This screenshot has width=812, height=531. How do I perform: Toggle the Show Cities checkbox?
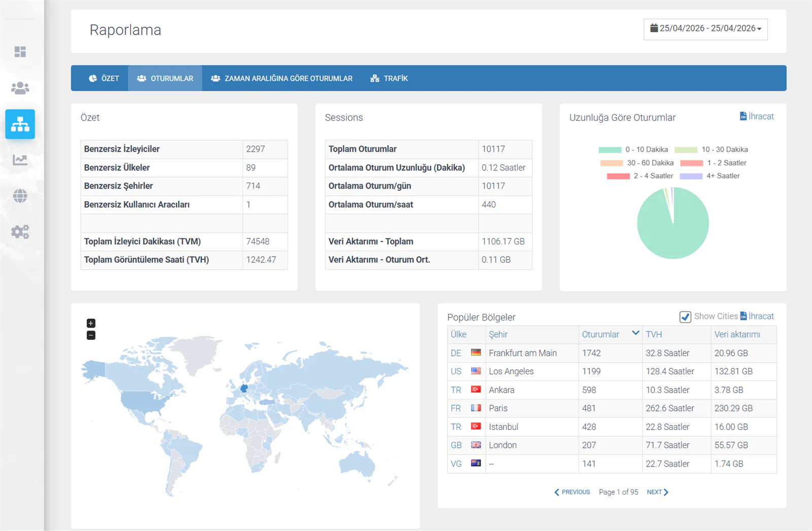coord(685,317)
